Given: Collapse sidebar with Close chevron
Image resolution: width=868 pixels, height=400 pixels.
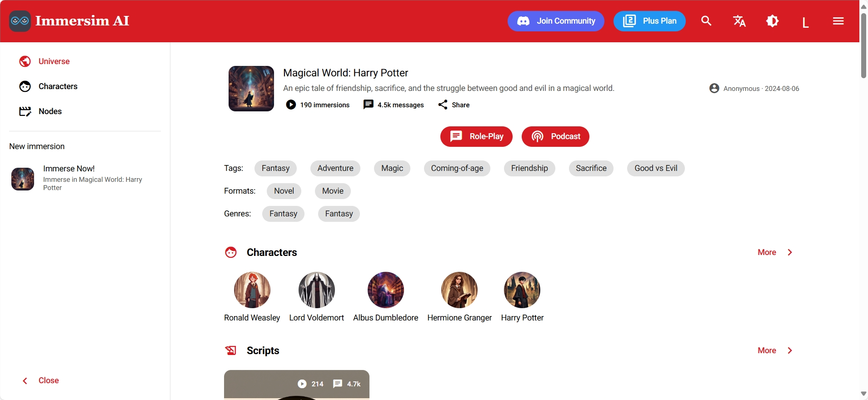Looking at the screenshot, I should (25, 381).
